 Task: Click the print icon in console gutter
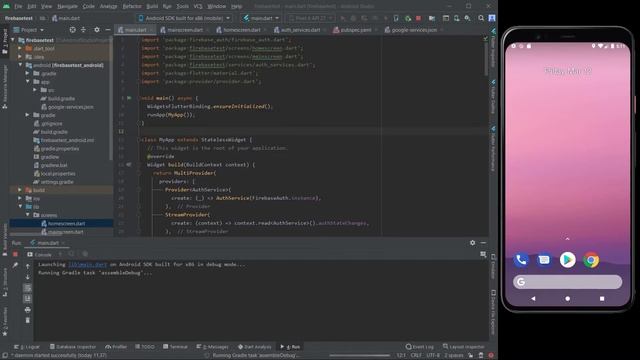27,310
